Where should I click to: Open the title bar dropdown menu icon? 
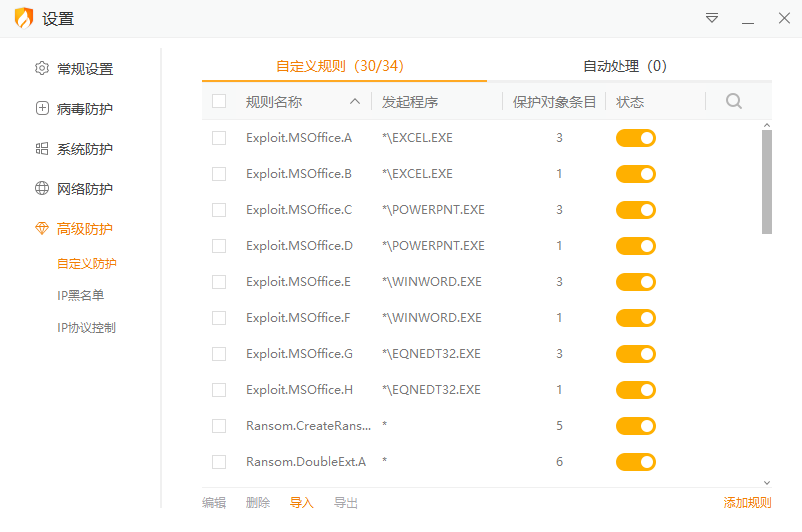pyautogui.click(x=711, y=18)
